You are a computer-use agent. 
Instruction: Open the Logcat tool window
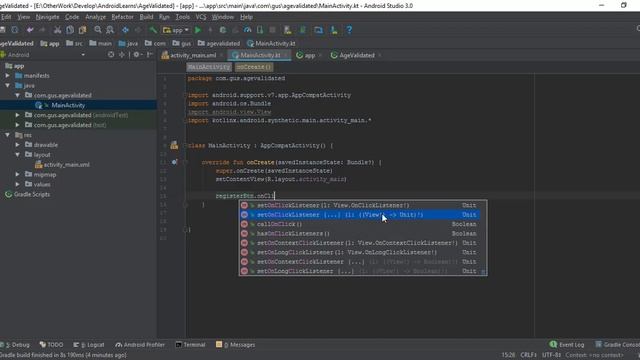click(89, 345)
